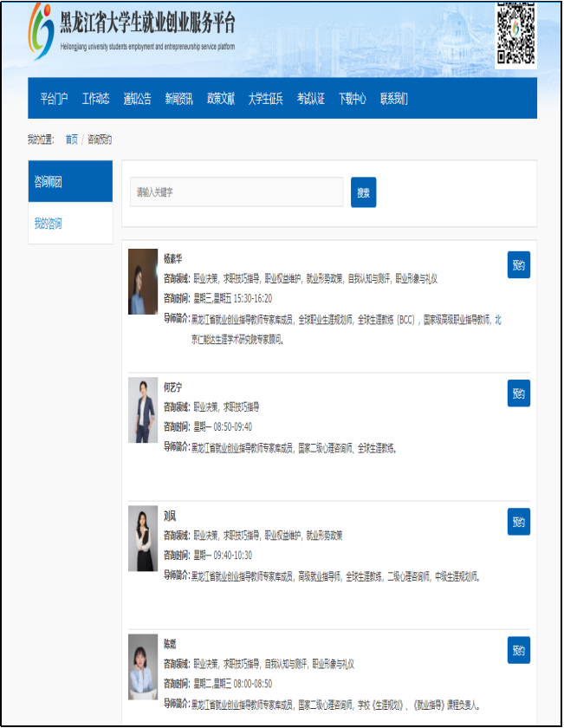Open 陈妮's consultant photo
This screenshot has height=728, width=564.
click(x=143, y=666)
